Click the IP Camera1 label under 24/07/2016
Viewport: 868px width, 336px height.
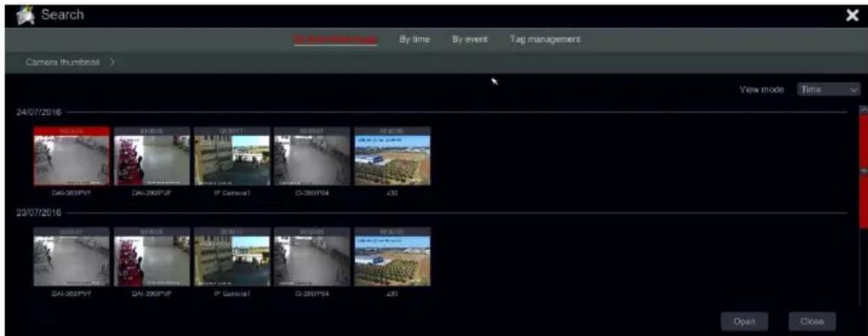click(x=232, y=194)
